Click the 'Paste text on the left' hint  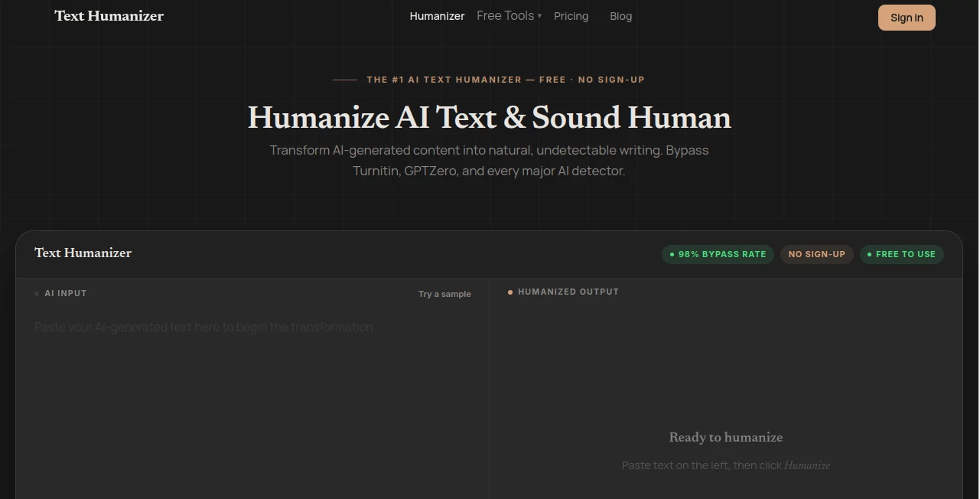coord(725,465)
